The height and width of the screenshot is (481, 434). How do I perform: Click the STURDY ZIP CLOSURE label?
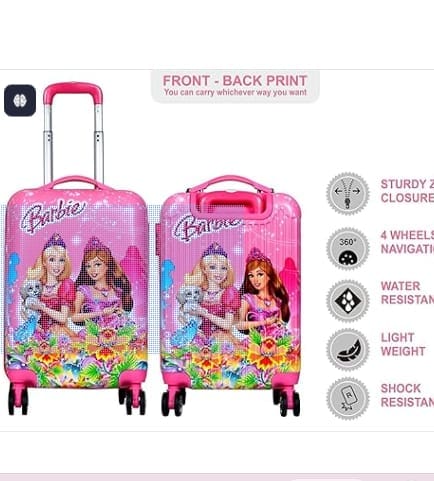pos(407,191)
